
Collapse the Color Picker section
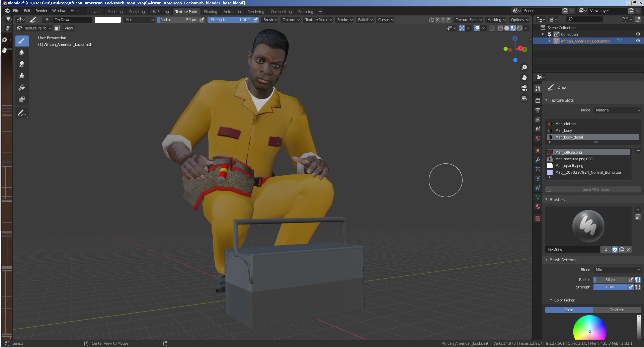551,300
